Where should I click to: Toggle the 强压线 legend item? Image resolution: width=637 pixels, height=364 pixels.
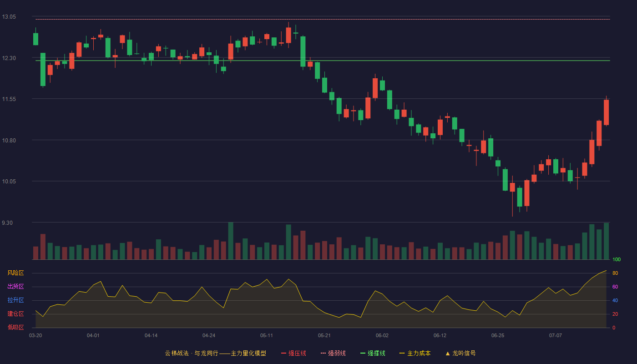(x=293, y=353)
